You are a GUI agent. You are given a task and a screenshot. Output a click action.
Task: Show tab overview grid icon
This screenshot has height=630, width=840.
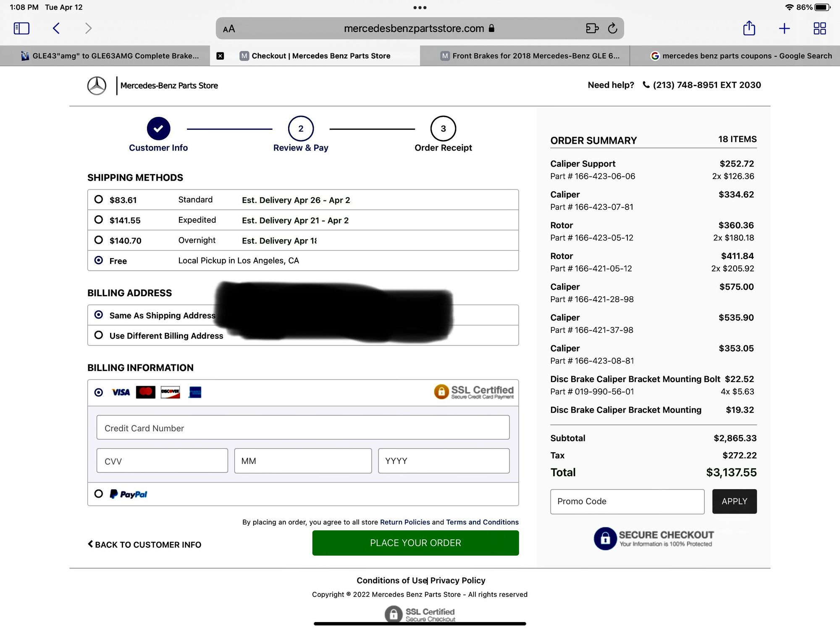[x=819, y=28]
